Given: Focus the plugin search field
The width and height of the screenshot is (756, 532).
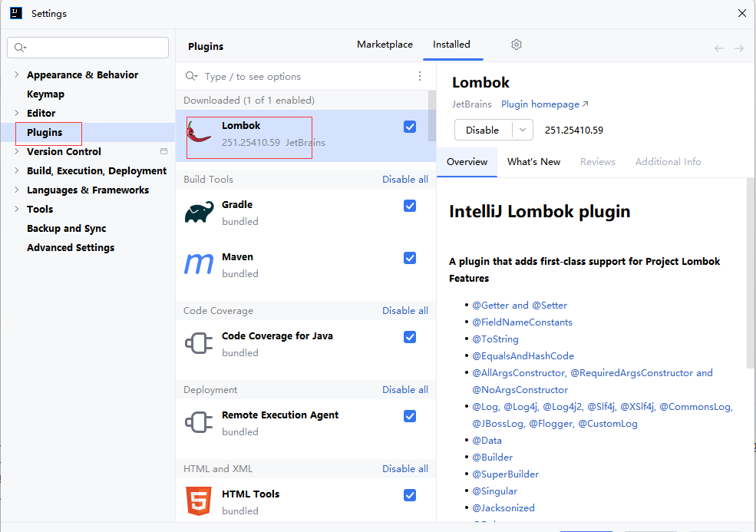Looking at the screenshot, I should click(x=307, y=76).
